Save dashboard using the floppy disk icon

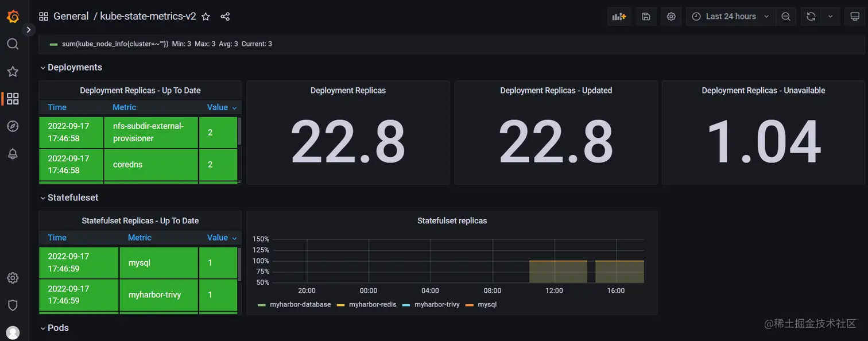[x=646, y=17]
